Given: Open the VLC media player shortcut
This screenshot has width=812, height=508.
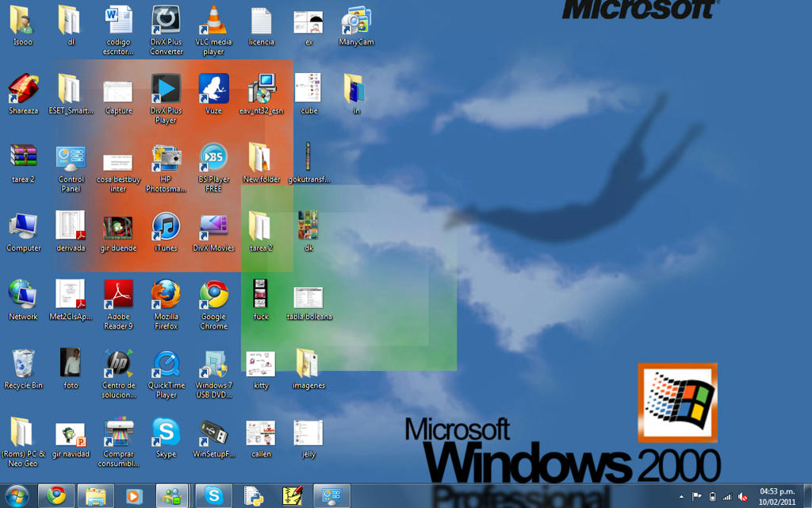Looking at the screenshot, I should [x=213, y=22].
